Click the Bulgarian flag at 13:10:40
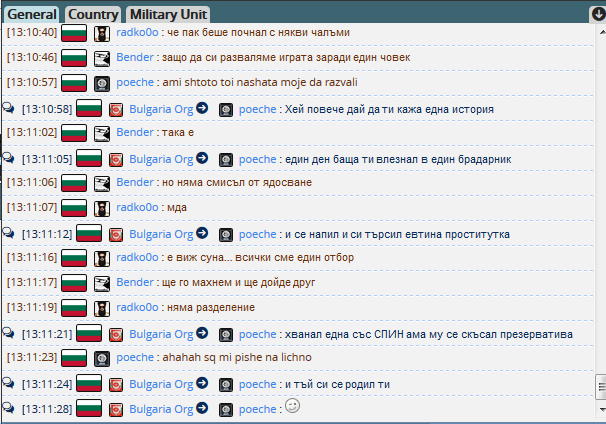 pyautogui.click(x=74, y=33)
